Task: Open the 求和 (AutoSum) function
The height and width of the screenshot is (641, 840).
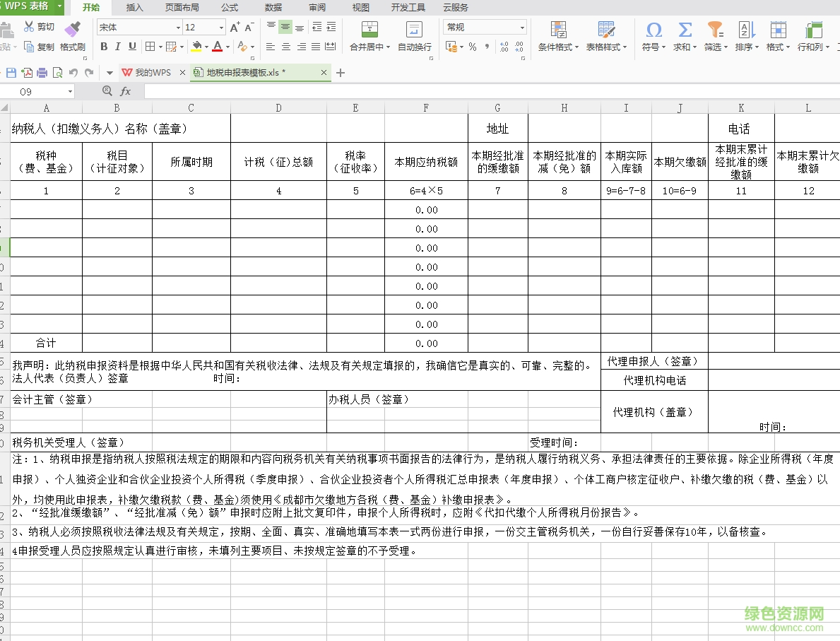Action: click(x=683, y=35)
